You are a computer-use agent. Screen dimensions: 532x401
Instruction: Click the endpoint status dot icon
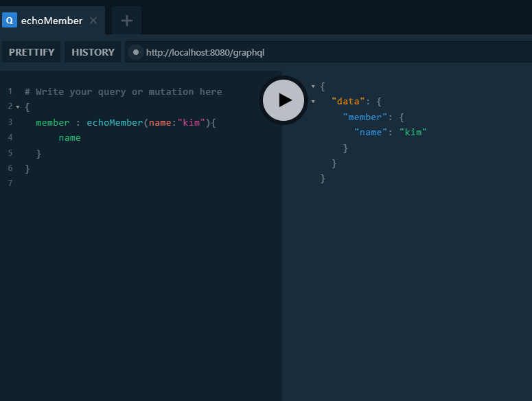(x=136, y=52)
